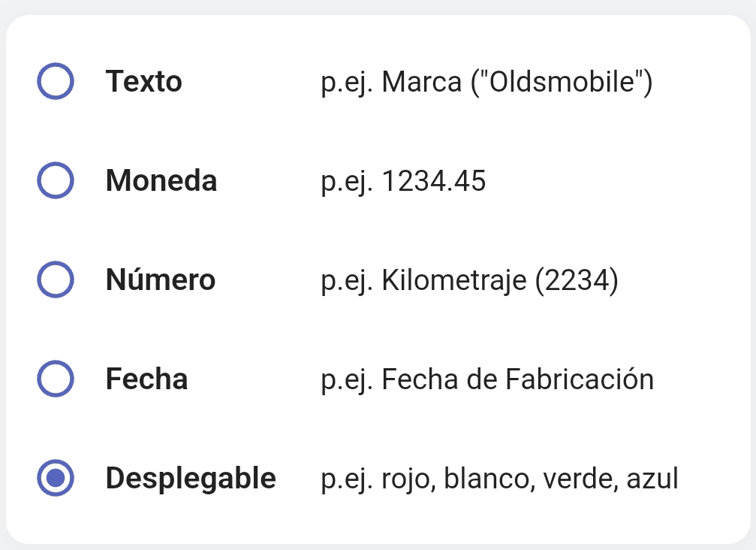
Task: Click the Fecha label
Action: pos(147,379)
